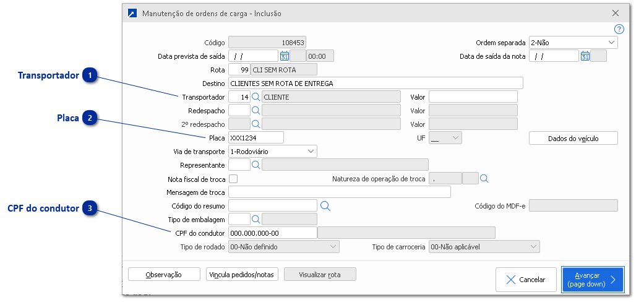Toggle Nota fiscal de troca checkbox
This screenshot has height=305, width=644.
pyautogui.click(x=233, y=179)
